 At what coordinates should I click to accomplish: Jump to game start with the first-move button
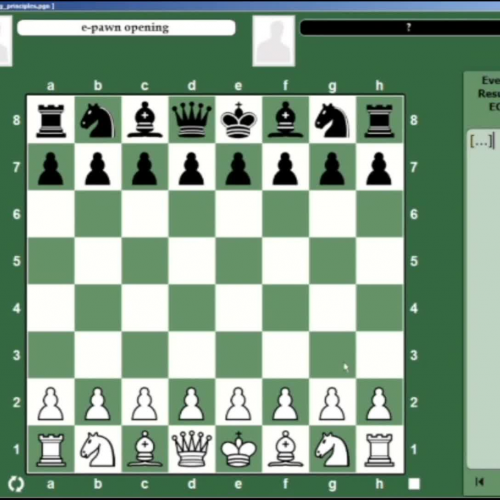pos(480,482)
